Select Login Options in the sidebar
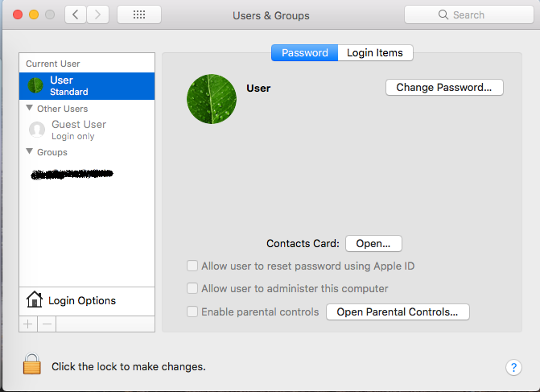 click(x=87, y=301)
